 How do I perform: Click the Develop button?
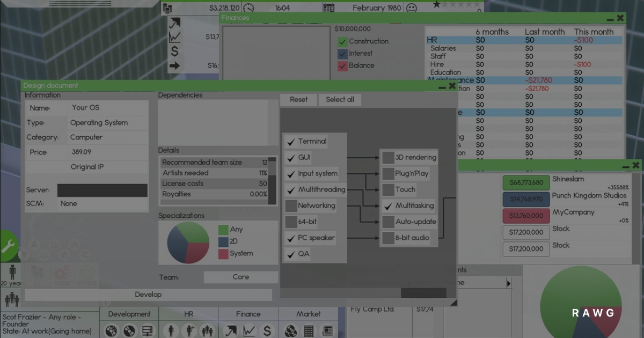[148, 295]
